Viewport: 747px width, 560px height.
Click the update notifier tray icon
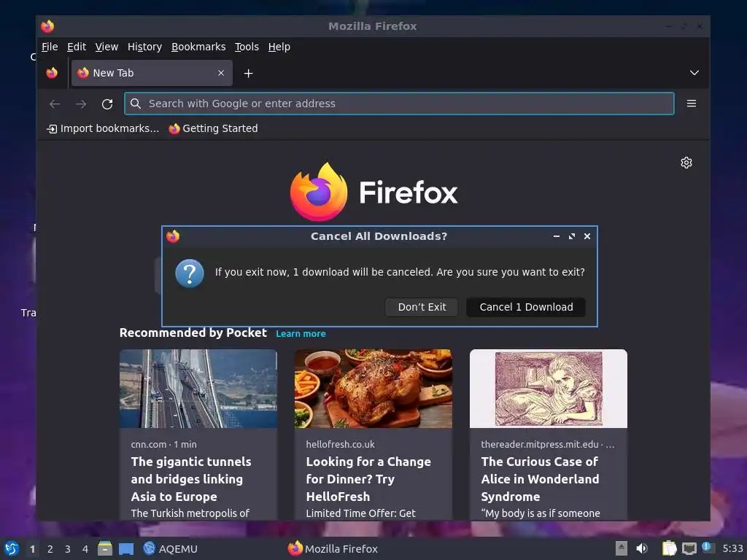[708, 548]
